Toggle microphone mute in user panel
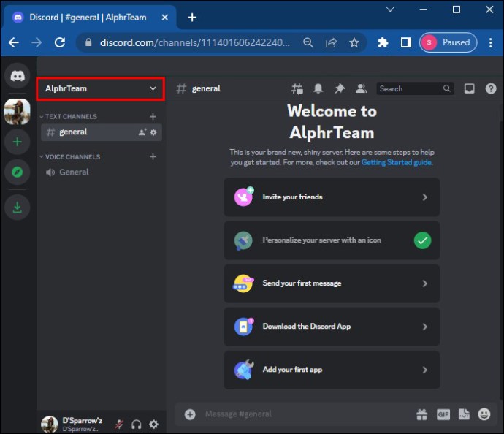This screenshot has width=504, height=434. coord(119,425)
